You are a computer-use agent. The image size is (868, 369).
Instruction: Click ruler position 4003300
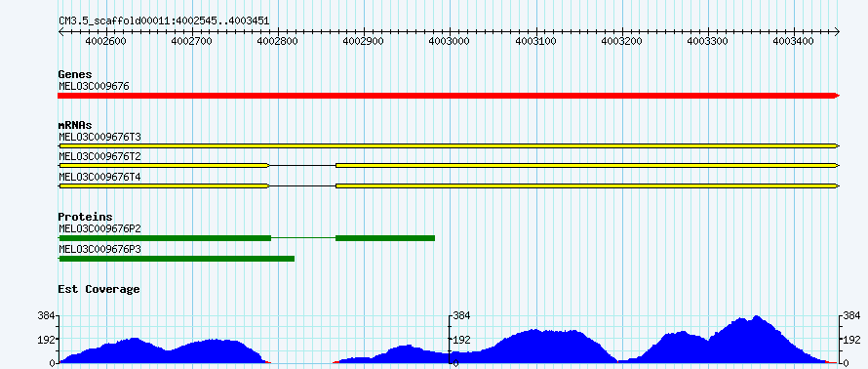707,42
